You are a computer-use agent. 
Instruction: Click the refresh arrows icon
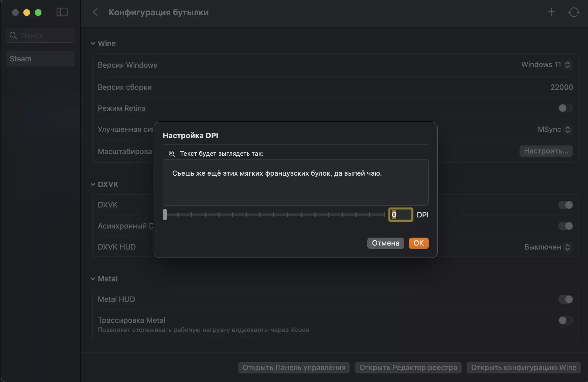pos(573,12)
